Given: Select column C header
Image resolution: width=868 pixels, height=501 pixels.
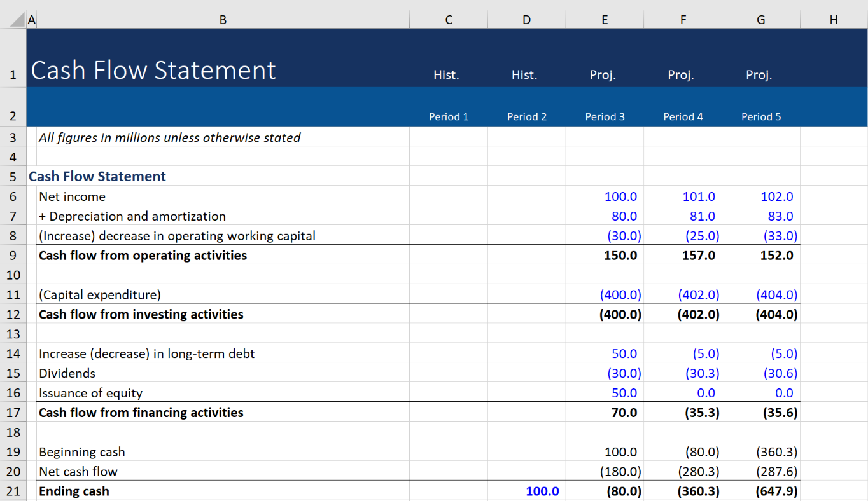Looking at the screenshot, I should pos(449,20).
